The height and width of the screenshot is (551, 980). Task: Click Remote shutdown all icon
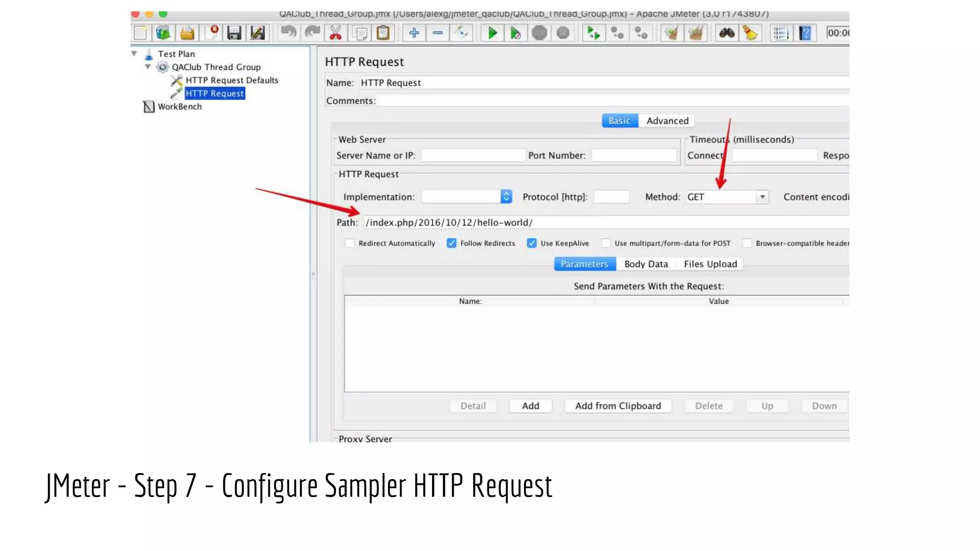coord(641,33)
